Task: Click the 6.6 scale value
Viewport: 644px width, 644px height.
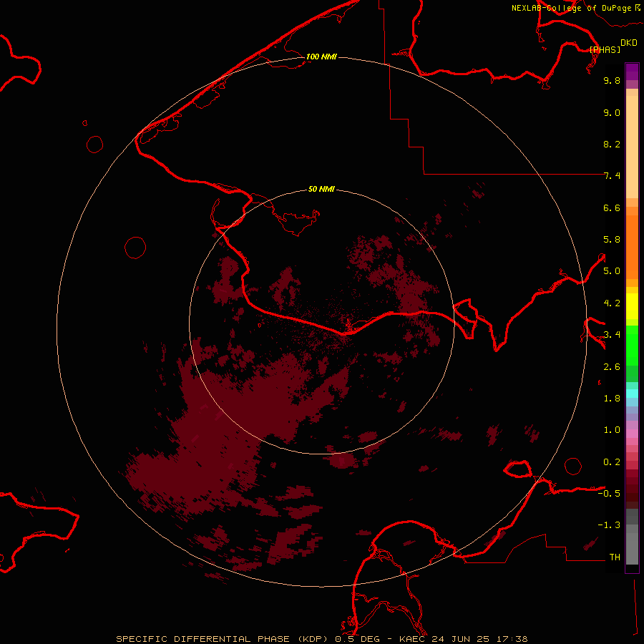Action: click(x=612, y=208)
